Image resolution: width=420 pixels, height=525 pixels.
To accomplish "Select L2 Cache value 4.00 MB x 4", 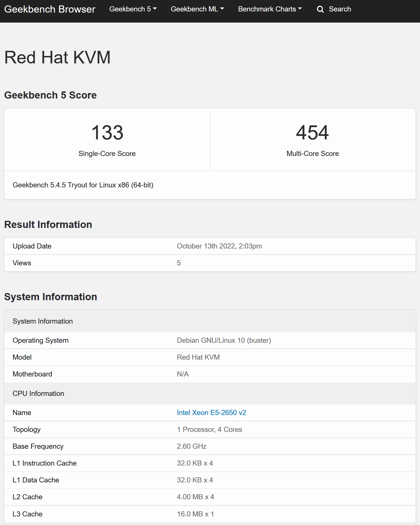I will coord(195,497).
